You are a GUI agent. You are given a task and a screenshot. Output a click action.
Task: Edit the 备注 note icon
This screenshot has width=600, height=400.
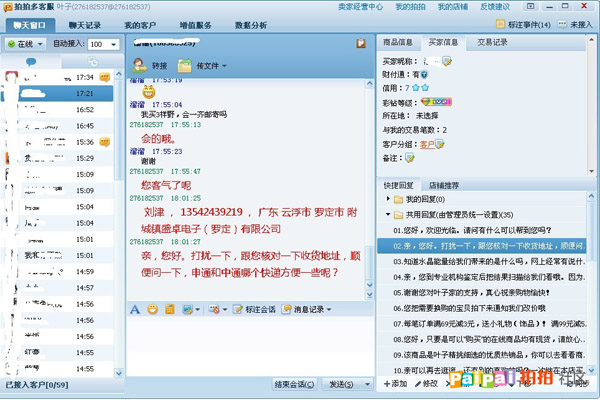click(409, 158)
